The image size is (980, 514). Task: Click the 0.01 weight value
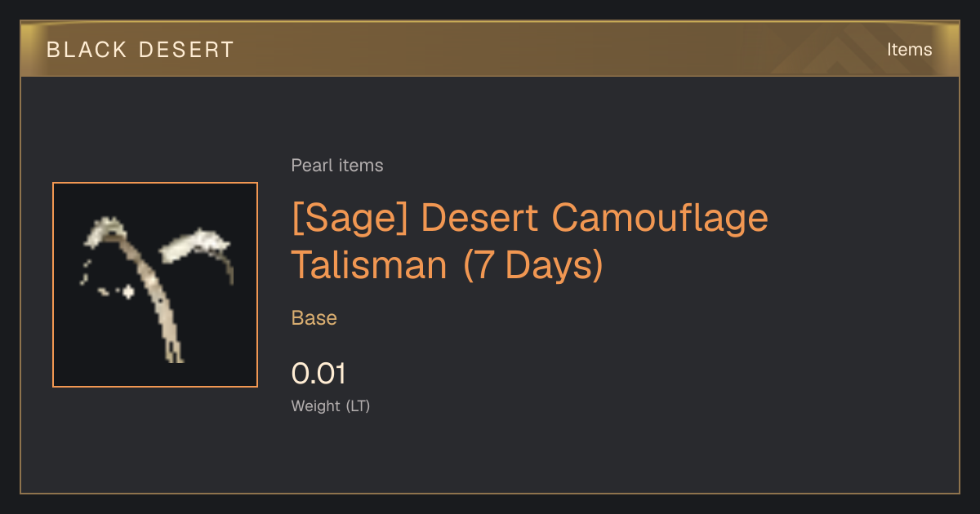[318, 374]
